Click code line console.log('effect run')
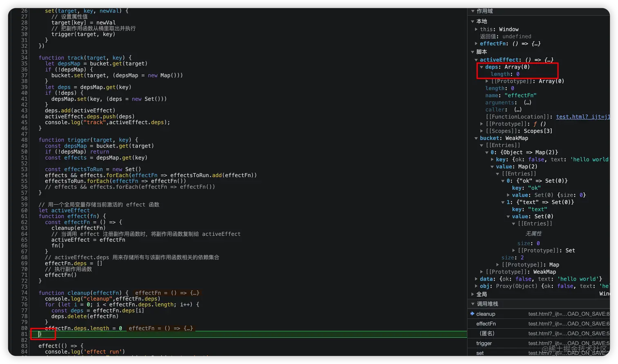Image resolution: width=618 pixels, height=364 pixels. pos(85,352)
